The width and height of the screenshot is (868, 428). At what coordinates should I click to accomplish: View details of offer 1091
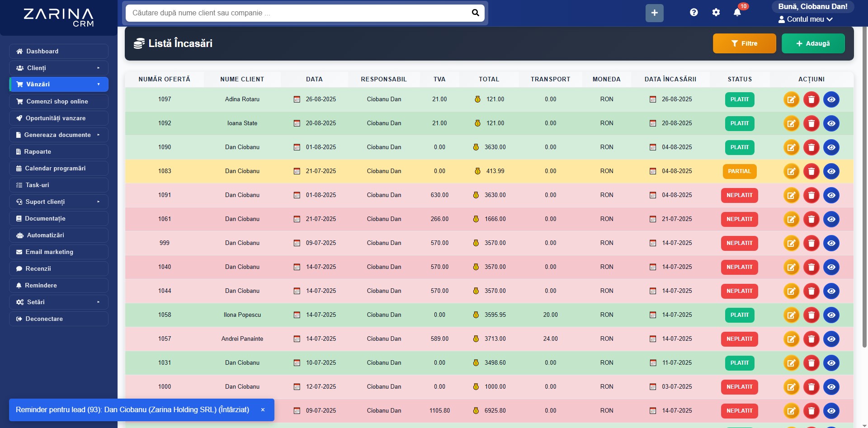click(831, 195)
